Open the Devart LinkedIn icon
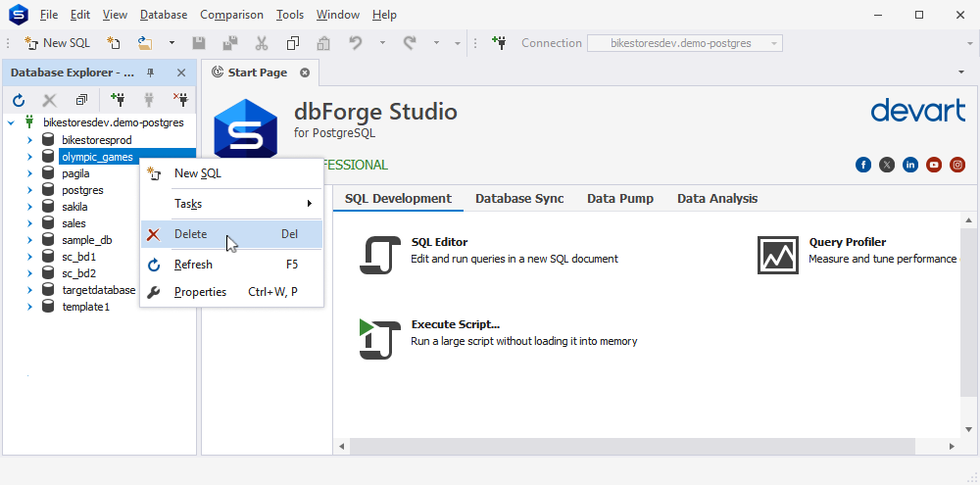The image size is (980, 485). point(910,165)
